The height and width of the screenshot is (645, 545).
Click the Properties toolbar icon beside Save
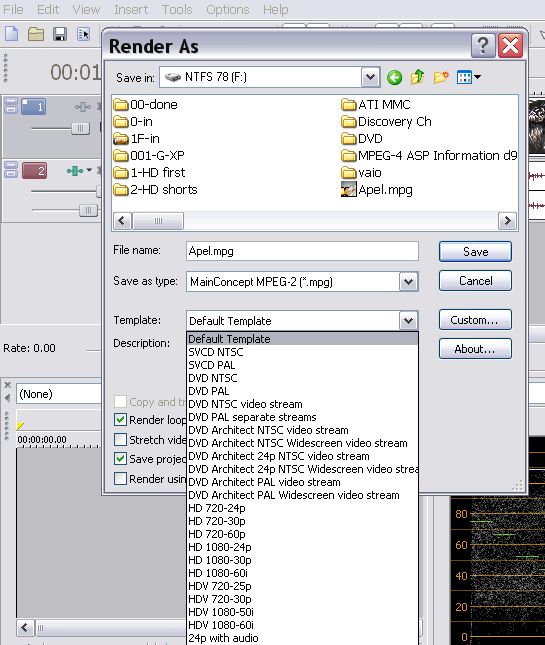click(83, 34)
